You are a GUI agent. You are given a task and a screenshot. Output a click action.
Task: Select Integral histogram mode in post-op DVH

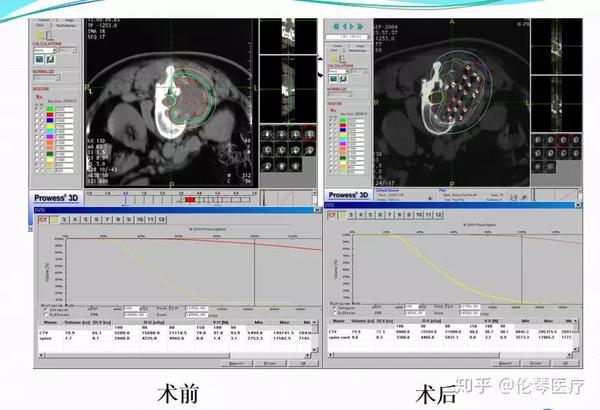334,307
